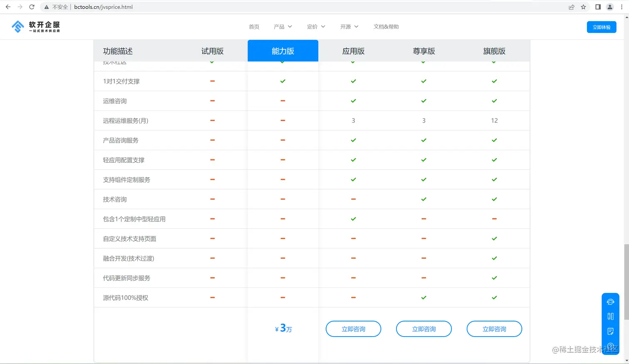
Task: Click the 产品咨询服务 row label
Action: pos(121,140)
